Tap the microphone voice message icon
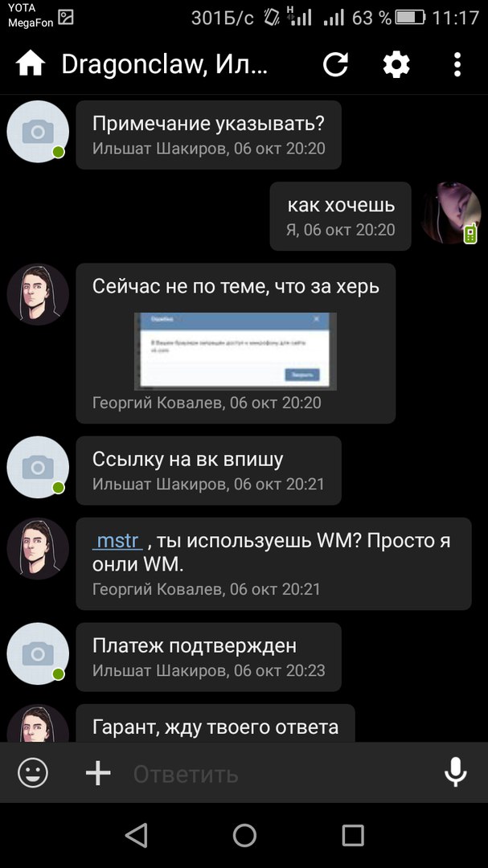 (455, 772)
